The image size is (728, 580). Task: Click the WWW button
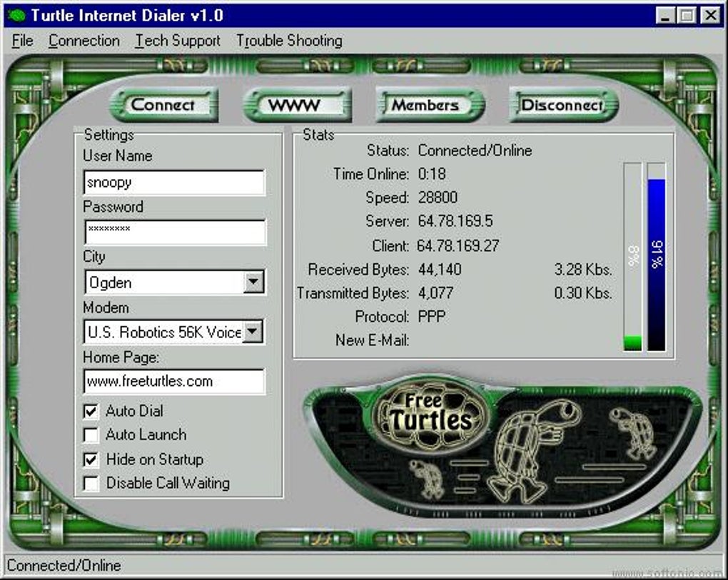[297, 105]
